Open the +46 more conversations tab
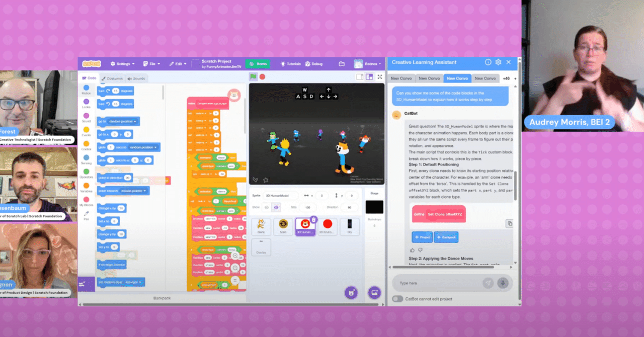 click(x=506, y=78)
